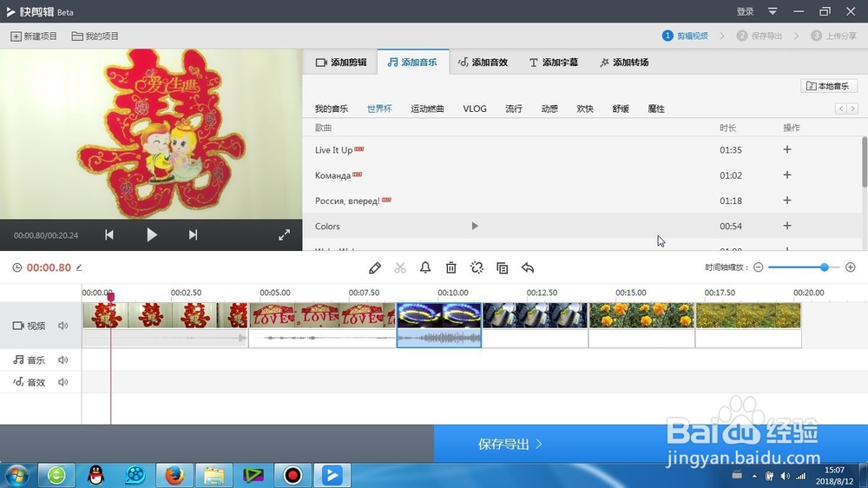Viewport: 868px width, 488px height.
Task: Click the bell icon in timeline toolbar
Action: tap(425, 268)
